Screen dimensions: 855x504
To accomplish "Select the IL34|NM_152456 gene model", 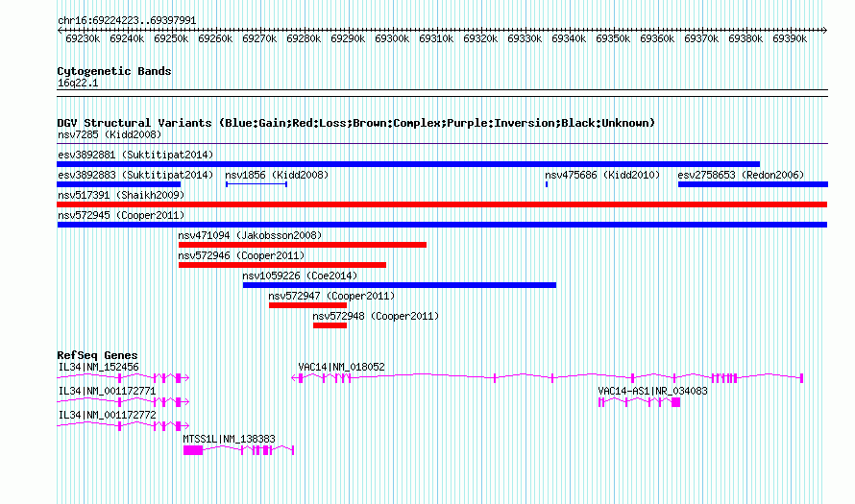I will tap(123, 377).
